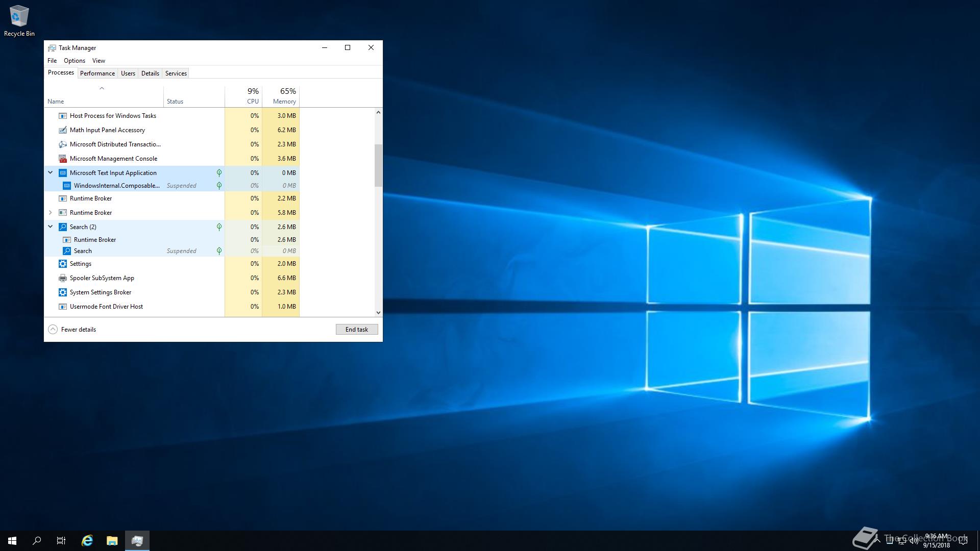The image size is (980, 551).
Task: Click the scrollbar up arrow
Action: 378,112
